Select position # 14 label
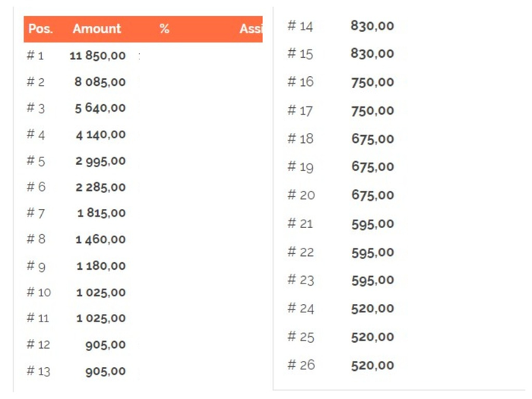 click(300, 26)
